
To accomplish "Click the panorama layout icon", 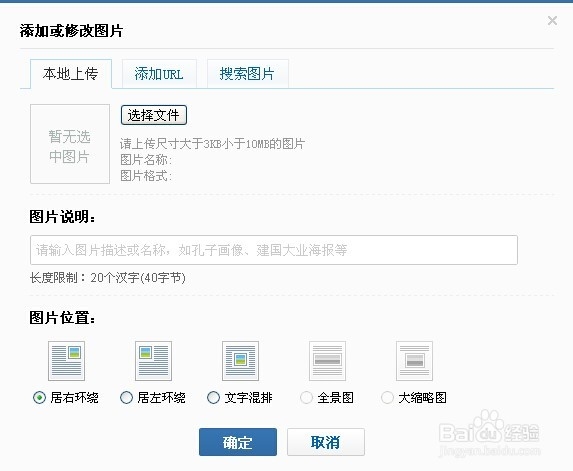I will (327, 361).
